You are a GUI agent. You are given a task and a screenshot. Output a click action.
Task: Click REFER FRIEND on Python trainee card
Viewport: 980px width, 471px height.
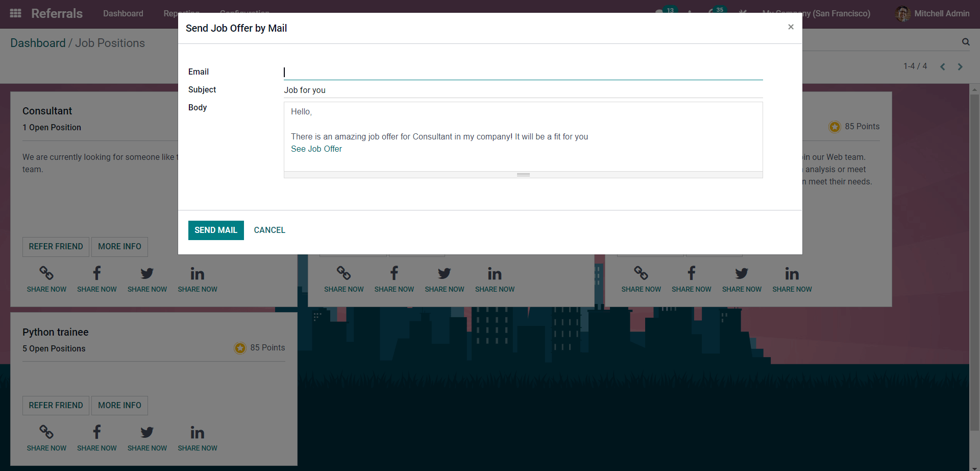click(x=56, y=405)
